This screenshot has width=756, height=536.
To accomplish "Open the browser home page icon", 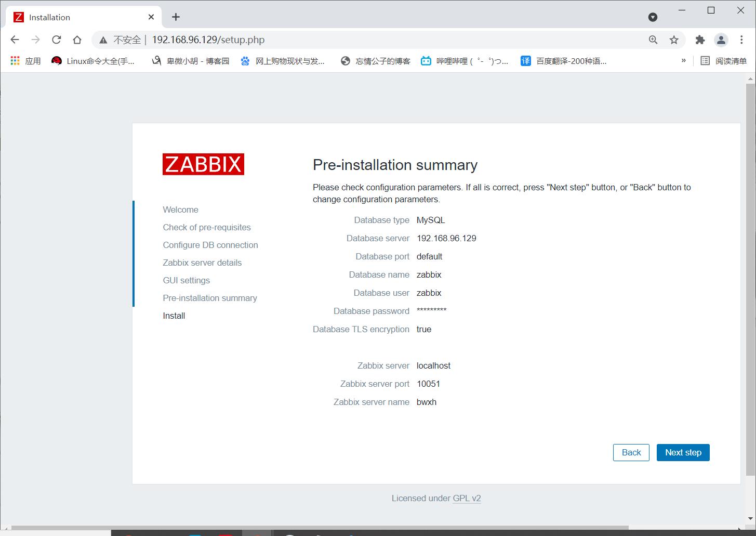I will coord(77,40).
